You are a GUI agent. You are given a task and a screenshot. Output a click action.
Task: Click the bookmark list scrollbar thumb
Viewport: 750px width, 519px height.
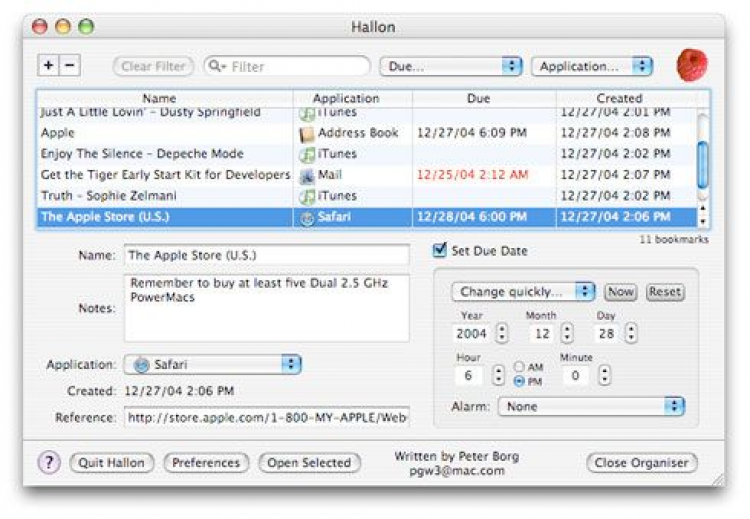pos(703,165)
